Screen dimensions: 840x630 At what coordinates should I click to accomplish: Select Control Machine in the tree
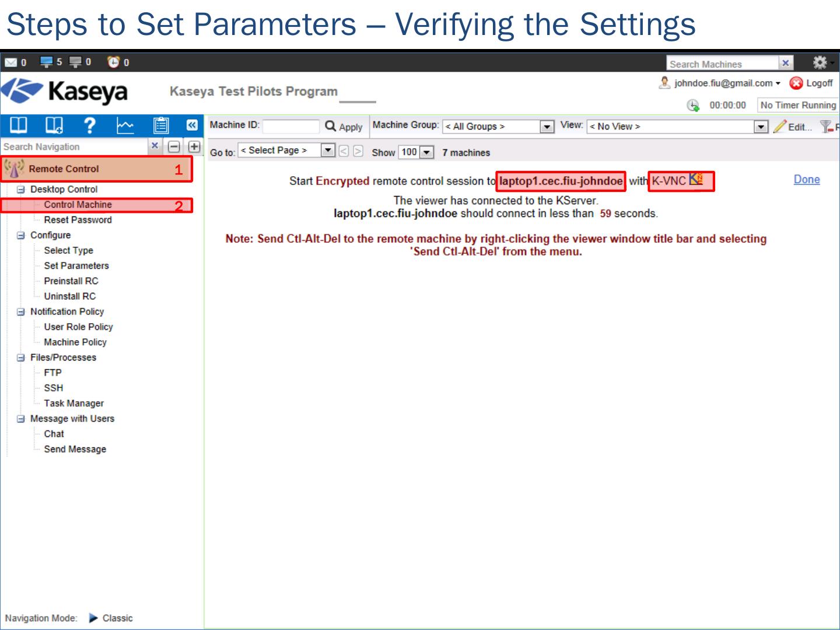[x=78, y=205]
